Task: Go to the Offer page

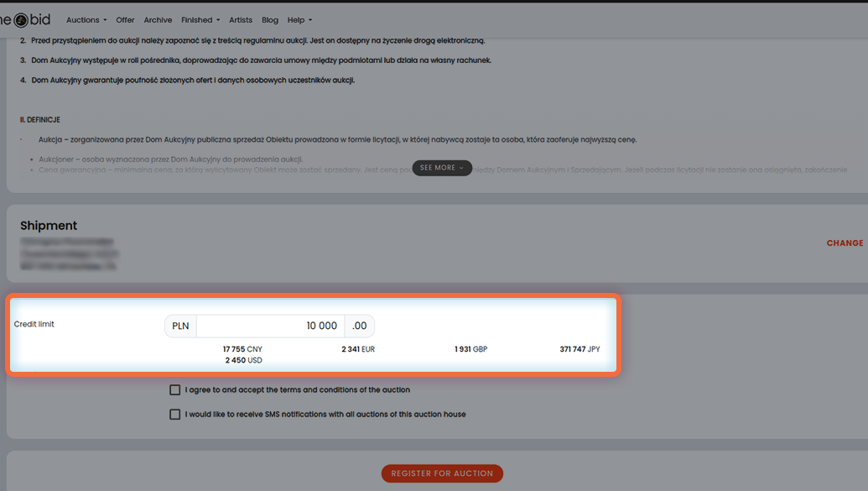Action: tap(125, 20)
